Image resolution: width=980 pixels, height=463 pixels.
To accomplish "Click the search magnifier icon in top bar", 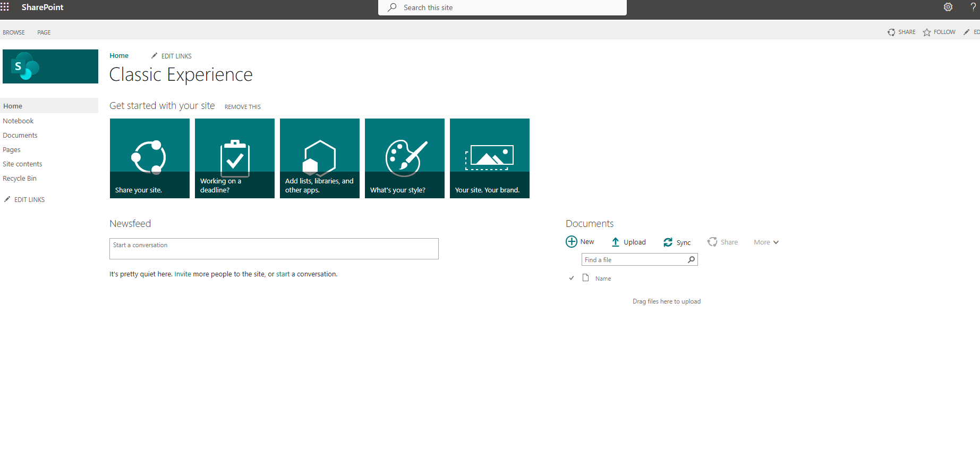I will tap(392, 7).
